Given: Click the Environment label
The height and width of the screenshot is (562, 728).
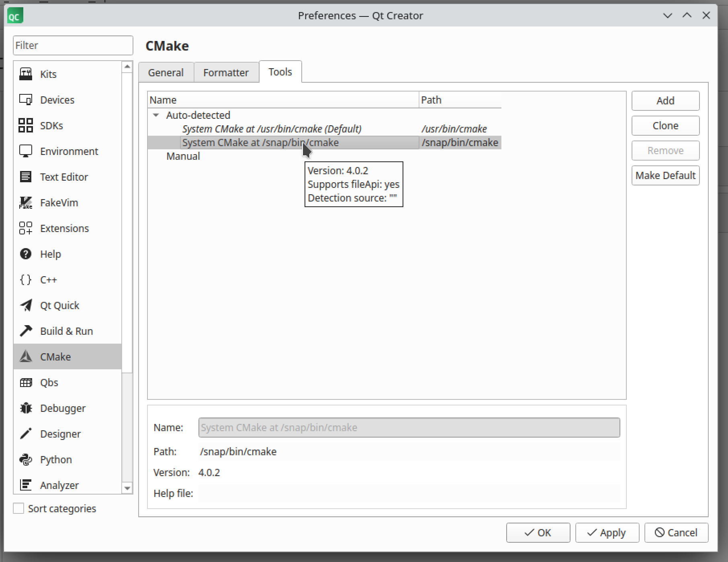Looking at the screenshot, I should [69, 151].
